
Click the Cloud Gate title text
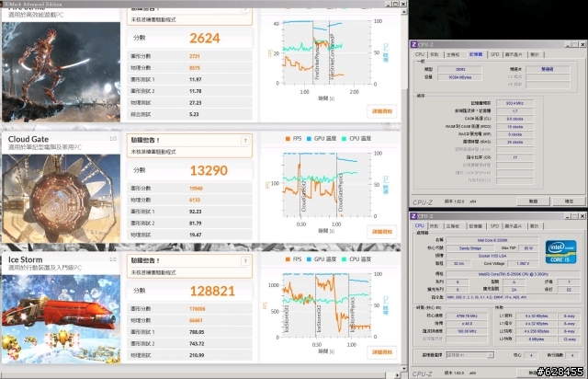(x=28, y=139)
